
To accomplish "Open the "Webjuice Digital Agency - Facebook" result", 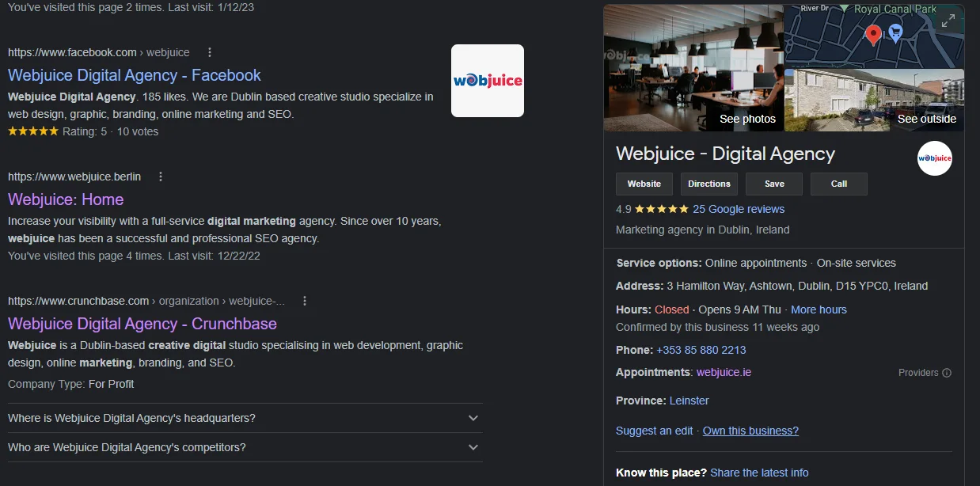I will coord(135,75).
